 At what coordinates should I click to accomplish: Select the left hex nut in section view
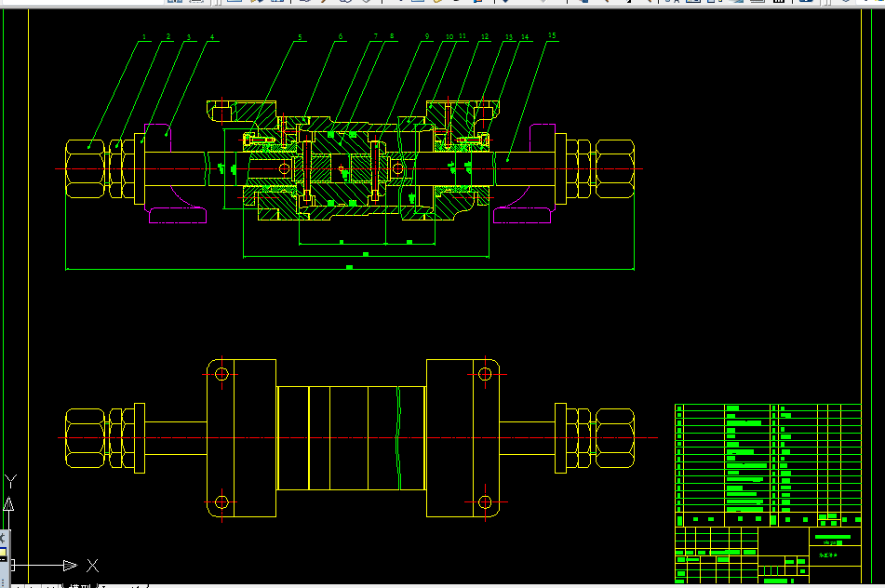pos(86,168)
